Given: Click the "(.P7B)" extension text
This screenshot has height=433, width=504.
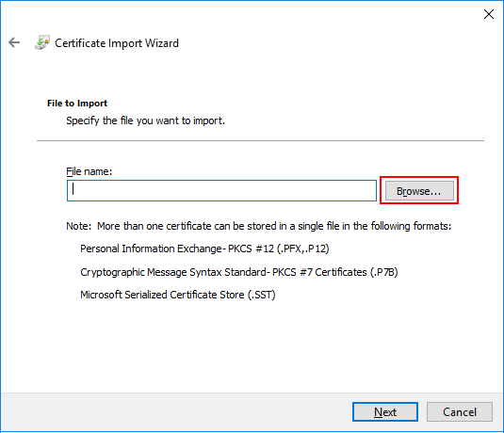Looking at the screenshot, I should click(x=383, y=272).
